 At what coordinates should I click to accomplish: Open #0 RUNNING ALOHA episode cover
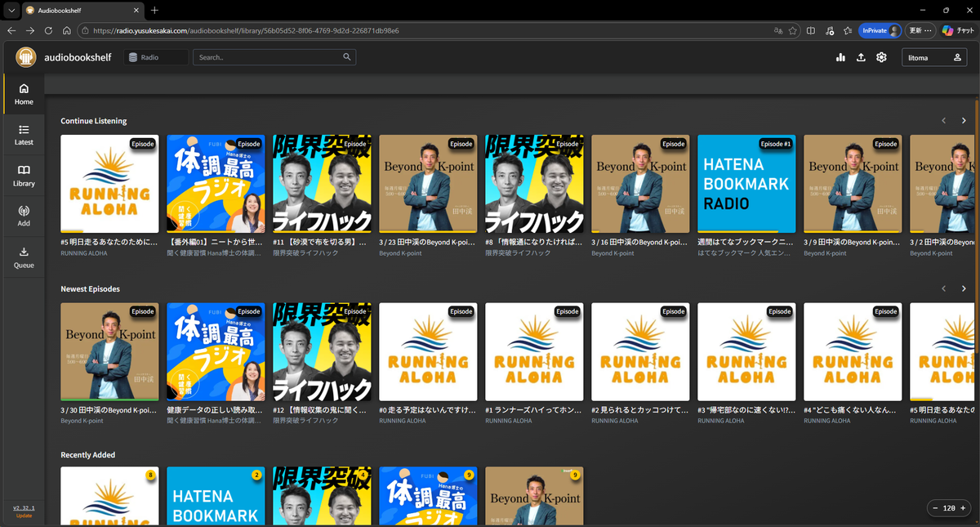[428, 352]
